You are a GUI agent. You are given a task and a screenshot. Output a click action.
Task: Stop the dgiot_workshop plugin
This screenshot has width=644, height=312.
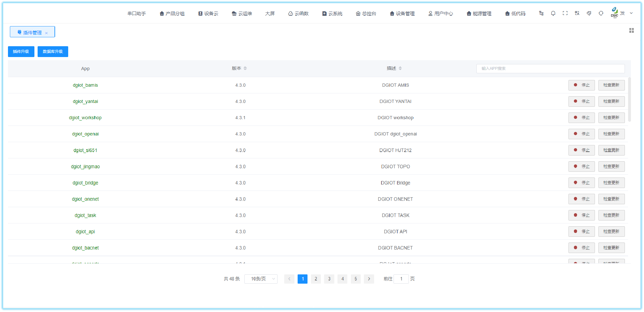tap(582, 118)
